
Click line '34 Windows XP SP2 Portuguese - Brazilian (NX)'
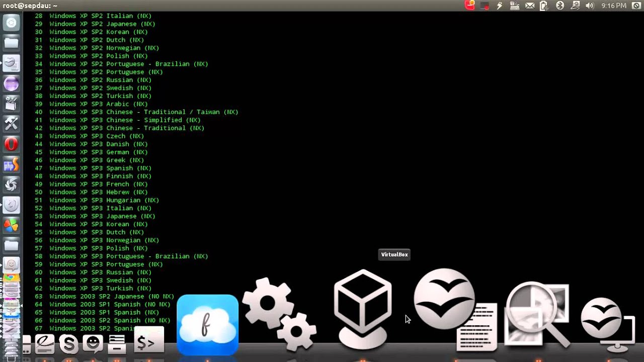tap(121, 64)
